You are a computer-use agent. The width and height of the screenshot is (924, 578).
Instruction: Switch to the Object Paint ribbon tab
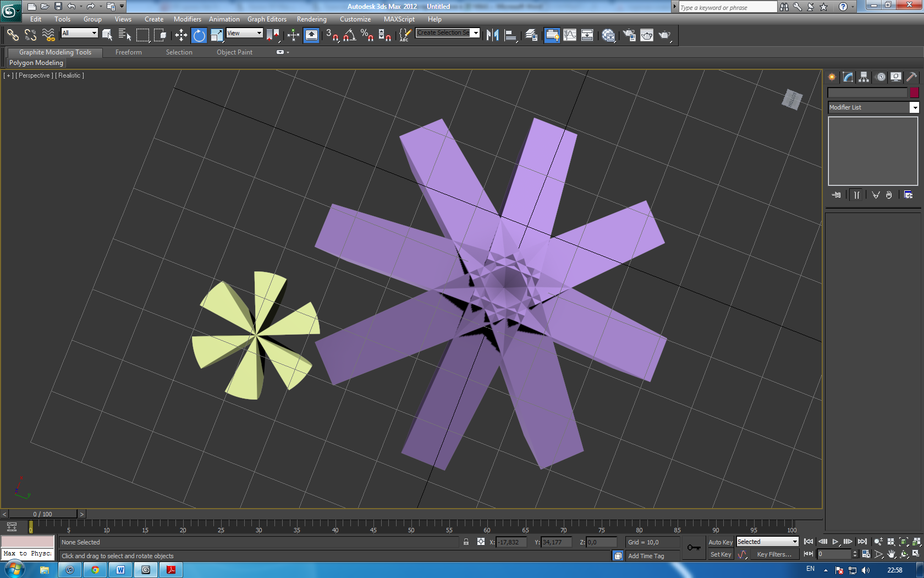click(234, 52)
